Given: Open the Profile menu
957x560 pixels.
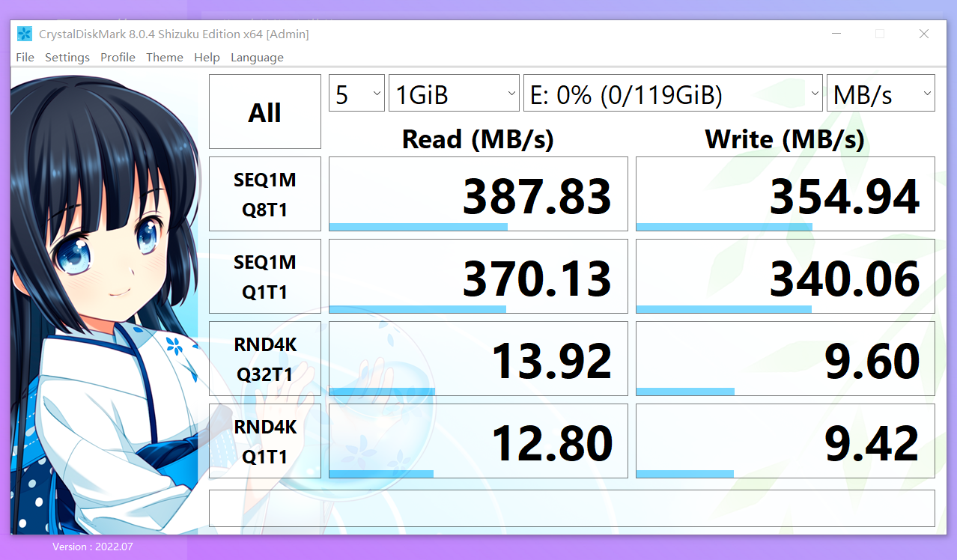Looking at the screenshot, I should point(118,57).
